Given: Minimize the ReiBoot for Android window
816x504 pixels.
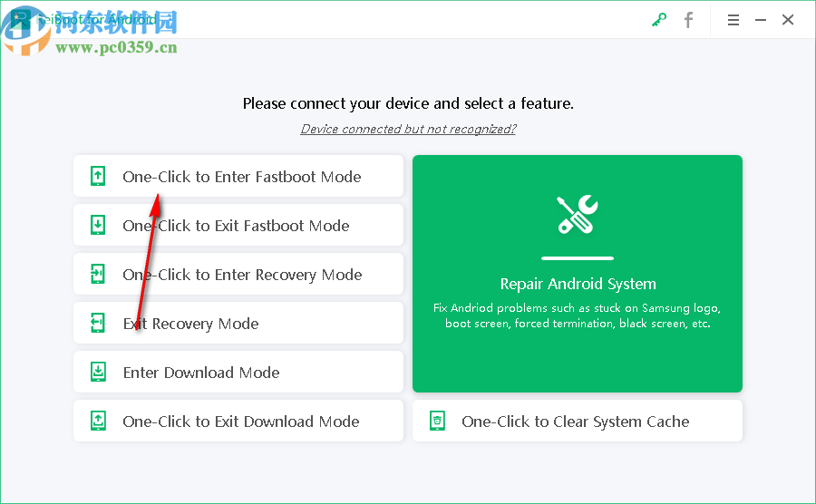Looking at the screenshot, I should tap(761, 20).
